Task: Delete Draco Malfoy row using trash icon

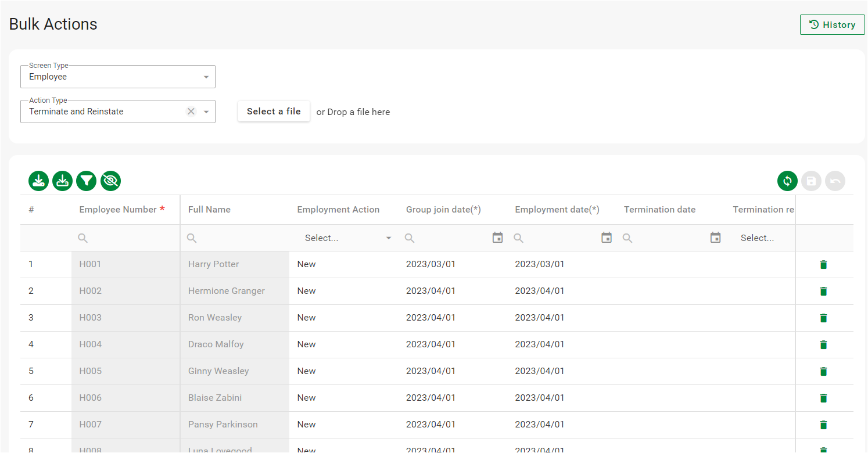Action: point(823,345)
